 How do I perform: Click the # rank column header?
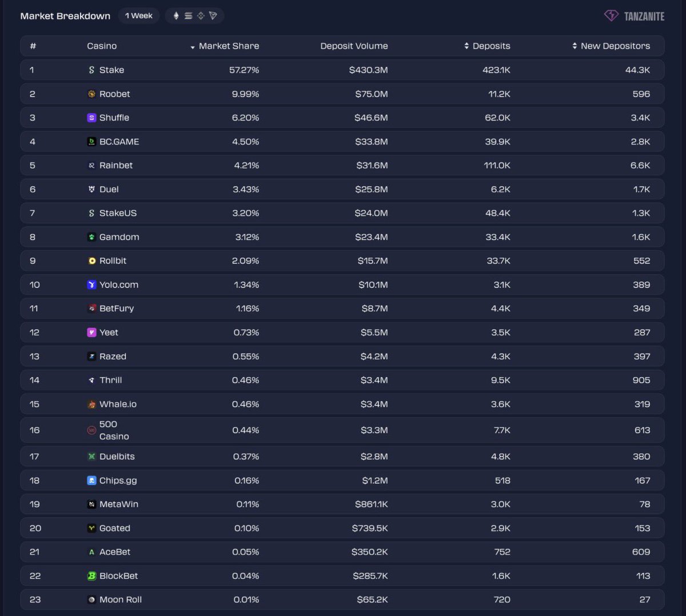click(x=33, y=46)
